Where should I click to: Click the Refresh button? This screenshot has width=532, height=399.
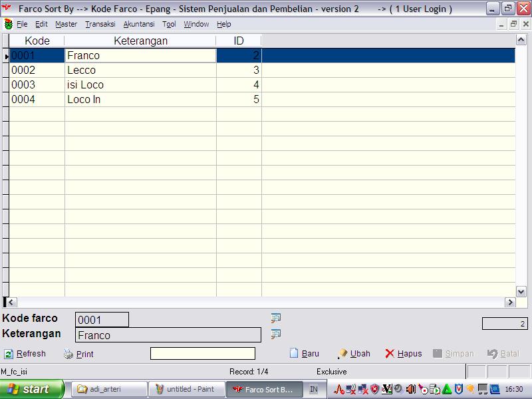coord(25,354)
